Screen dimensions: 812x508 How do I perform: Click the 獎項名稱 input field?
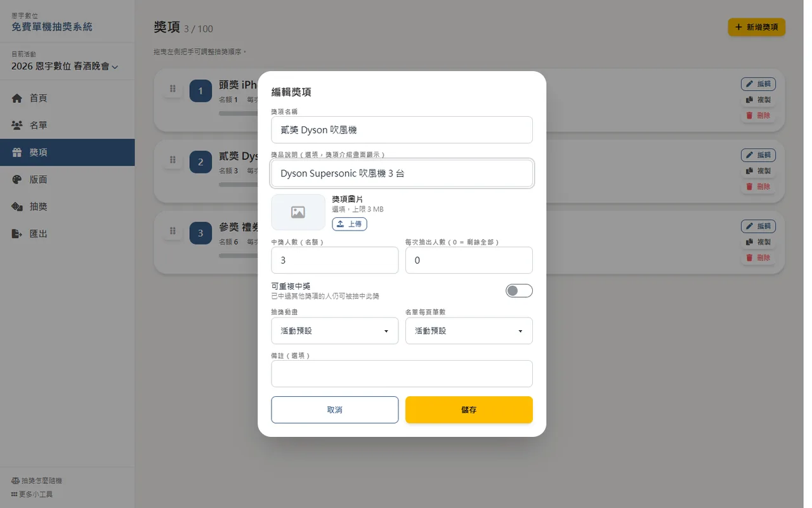(402, 130)
